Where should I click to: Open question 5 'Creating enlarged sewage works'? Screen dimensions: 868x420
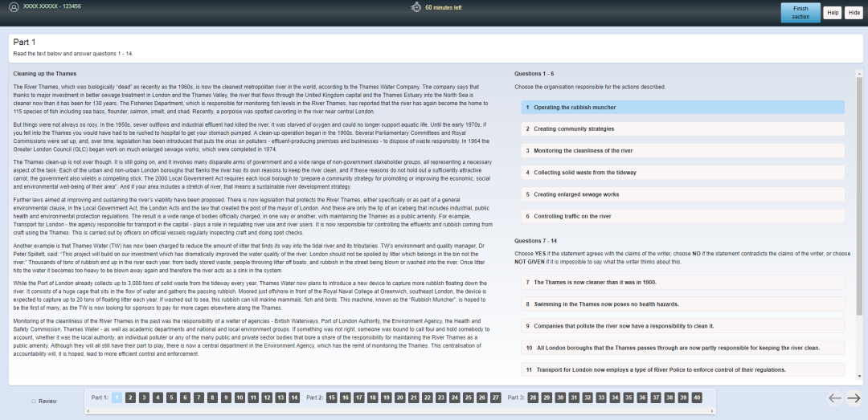pos(682,194)
